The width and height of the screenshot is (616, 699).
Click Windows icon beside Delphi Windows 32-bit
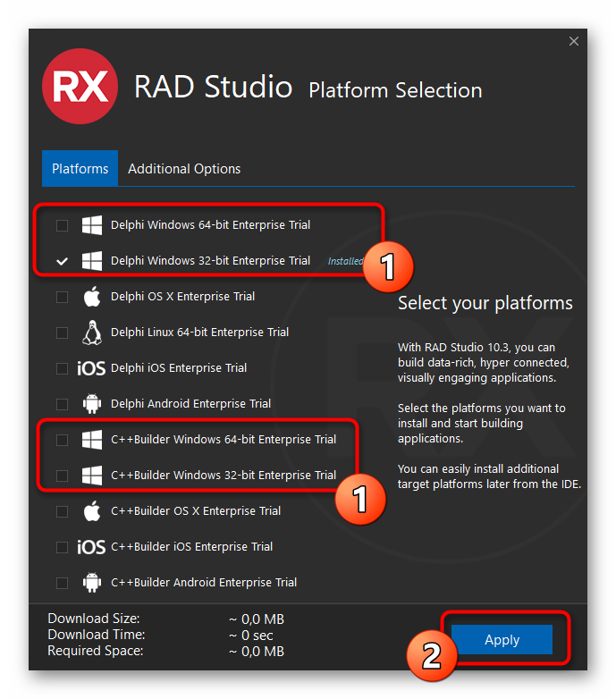(92, 261)
